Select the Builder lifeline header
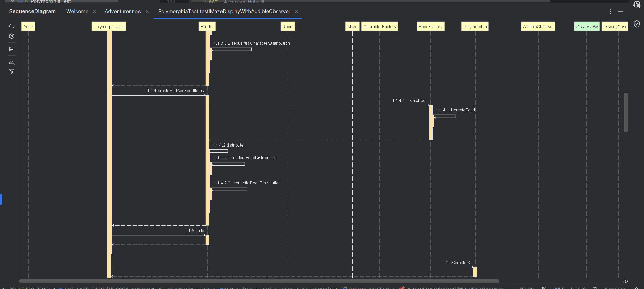The width and height of the screenshot is (644, 289). pos(207,27)
